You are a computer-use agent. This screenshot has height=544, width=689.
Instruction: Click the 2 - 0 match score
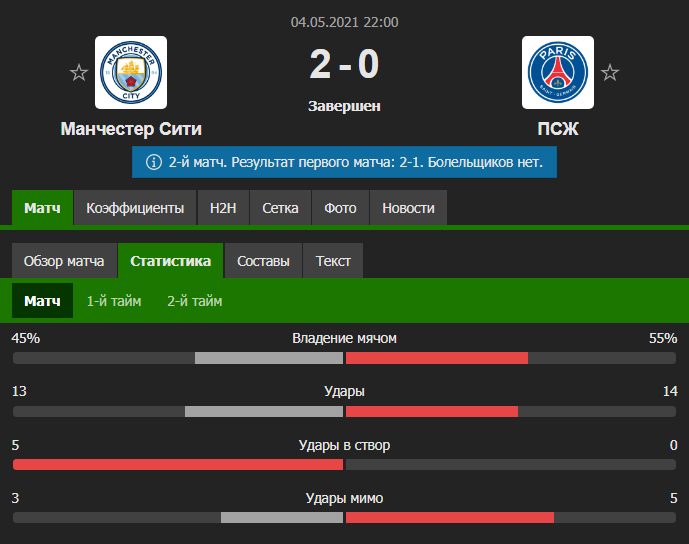coord(344,66)
